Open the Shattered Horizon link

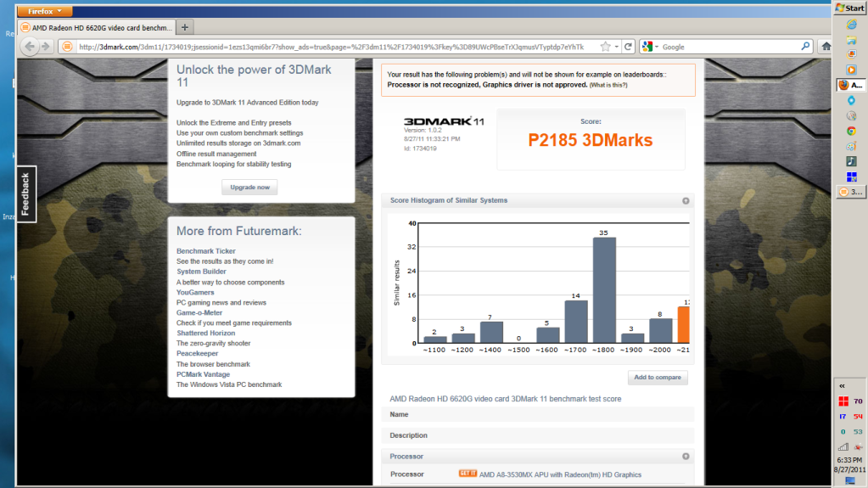[206, 333]
